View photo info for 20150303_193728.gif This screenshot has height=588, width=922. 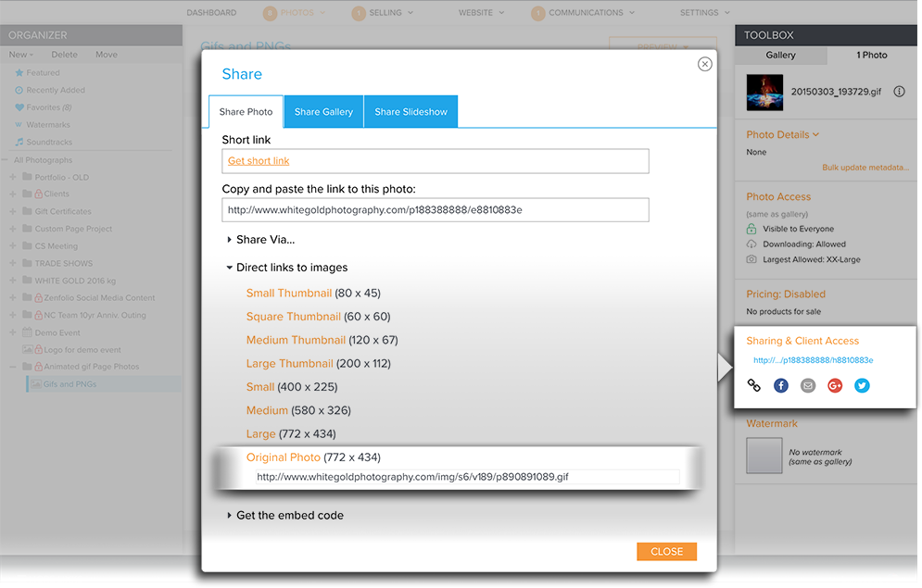(x=898, y=92)
